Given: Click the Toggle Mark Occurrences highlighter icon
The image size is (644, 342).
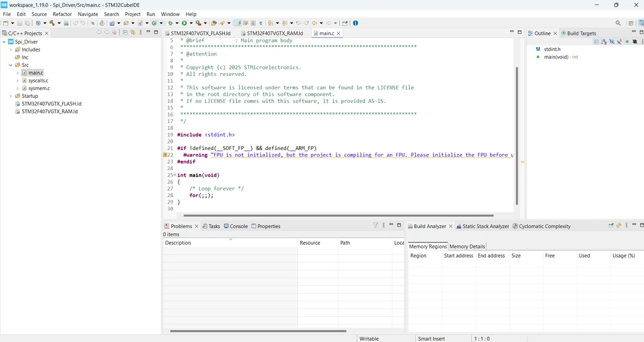Looking at the screenshot, I should [238, 23].
